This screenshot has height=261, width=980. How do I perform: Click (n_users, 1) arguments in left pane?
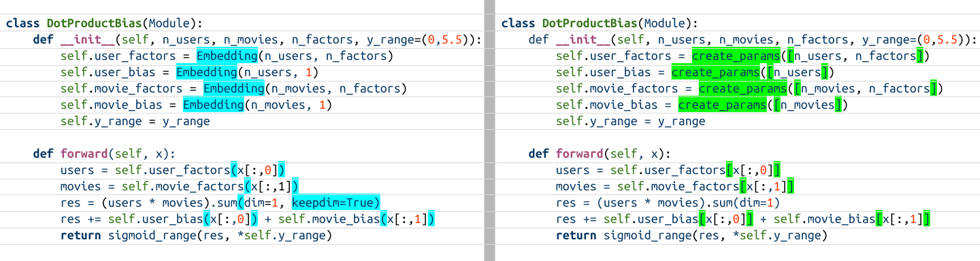(278, 72)
